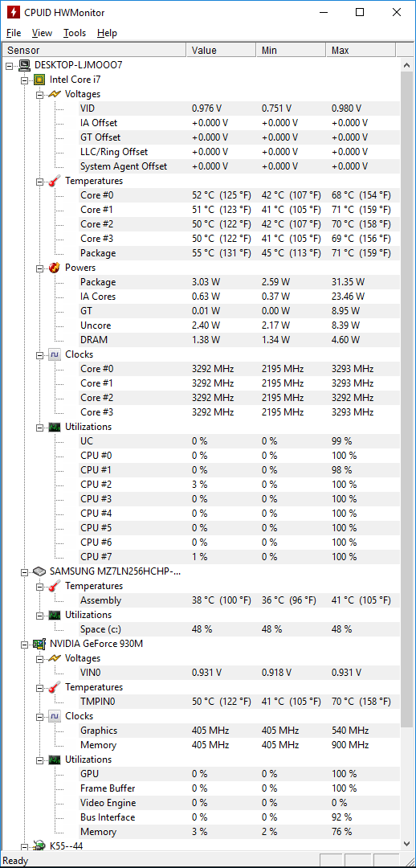Click the CPU Voltages lightning icon
416x868 pixels.
pos(55,94)
